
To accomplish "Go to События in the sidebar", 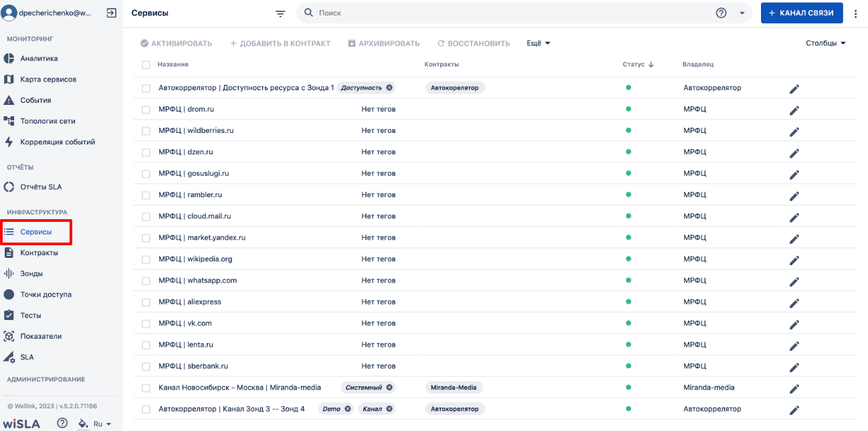I will [x=35, y=100].
